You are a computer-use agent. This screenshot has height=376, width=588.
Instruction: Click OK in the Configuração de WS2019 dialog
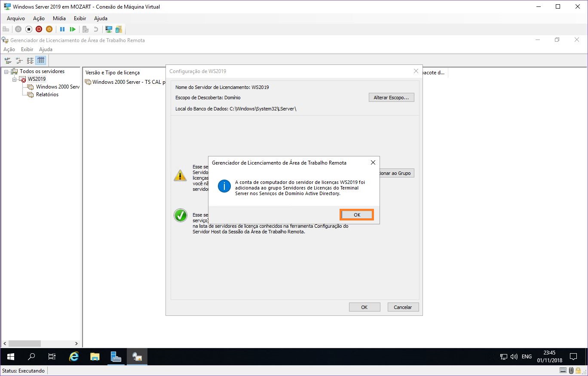click(x=364, y=307)
